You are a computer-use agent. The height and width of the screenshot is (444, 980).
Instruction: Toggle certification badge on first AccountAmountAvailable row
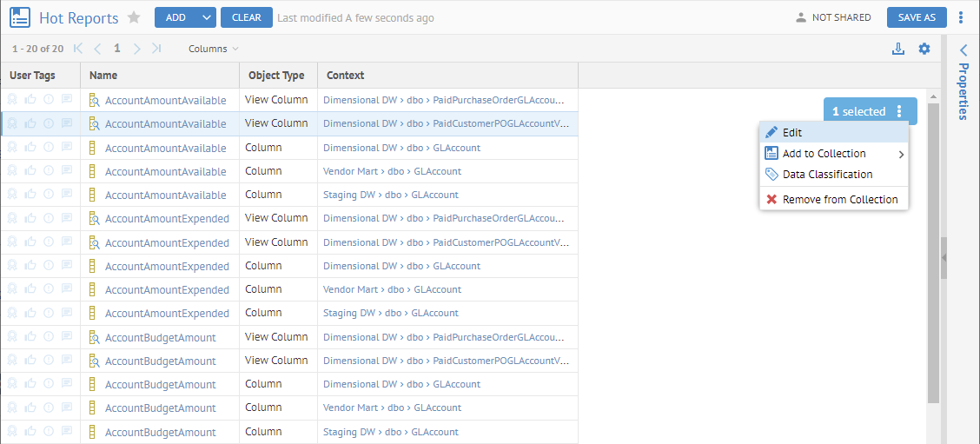click(12, 101)
